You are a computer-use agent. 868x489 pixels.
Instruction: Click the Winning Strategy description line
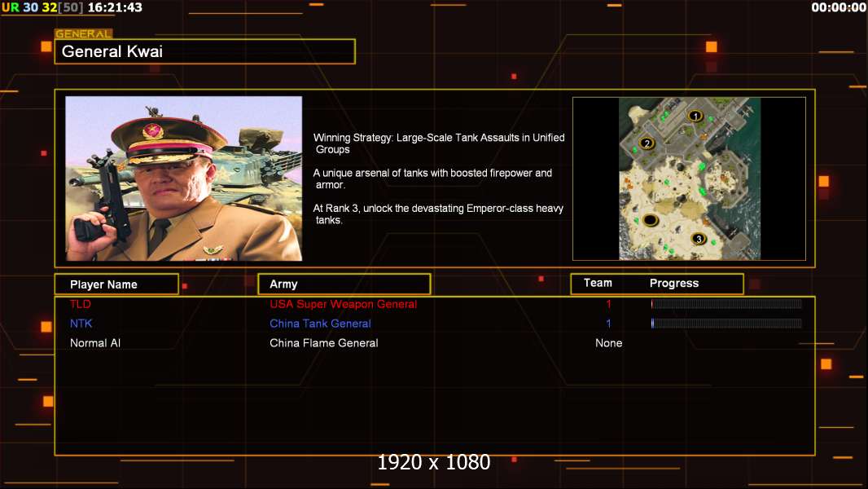coord(439,143)
